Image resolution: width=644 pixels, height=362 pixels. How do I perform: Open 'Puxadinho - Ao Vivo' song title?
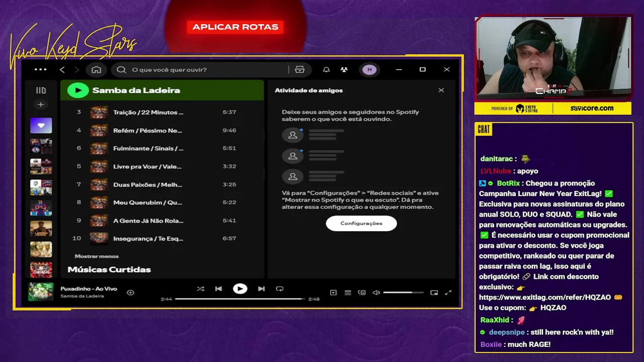point(89,289)
